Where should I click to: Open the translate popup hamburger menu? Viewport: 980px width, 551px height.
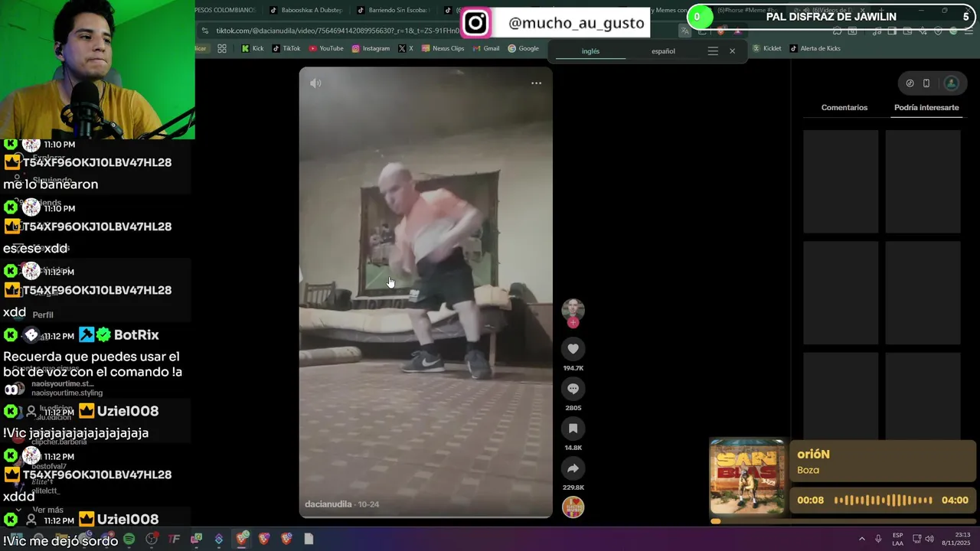pyautogui.click(x=713, y=51)
